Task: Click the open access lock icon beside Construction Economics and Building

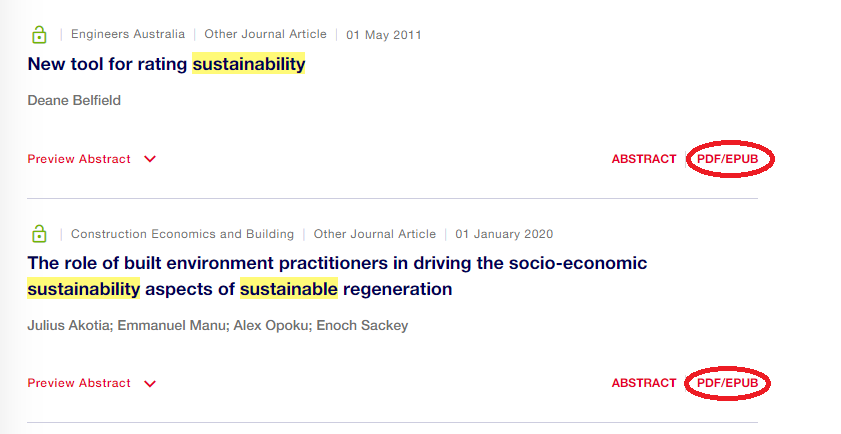Action: [x=39, y=234]
